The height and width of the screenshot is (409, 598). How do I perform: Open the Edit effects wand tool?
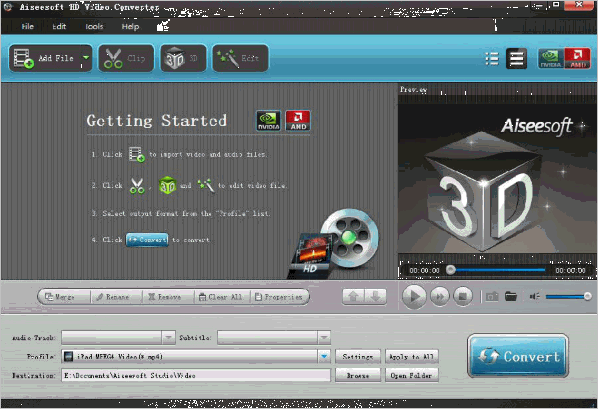240,58
